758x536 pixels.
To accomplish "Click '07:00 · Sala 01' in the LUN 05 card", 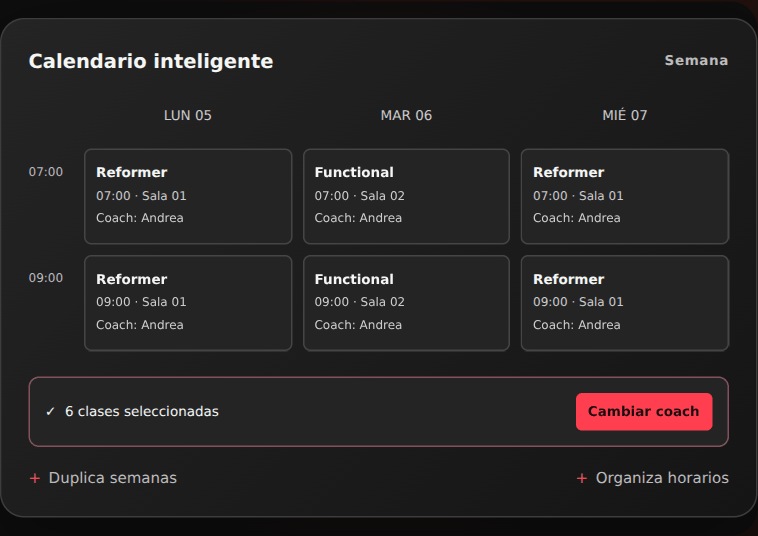I will (x=141, y=196).
